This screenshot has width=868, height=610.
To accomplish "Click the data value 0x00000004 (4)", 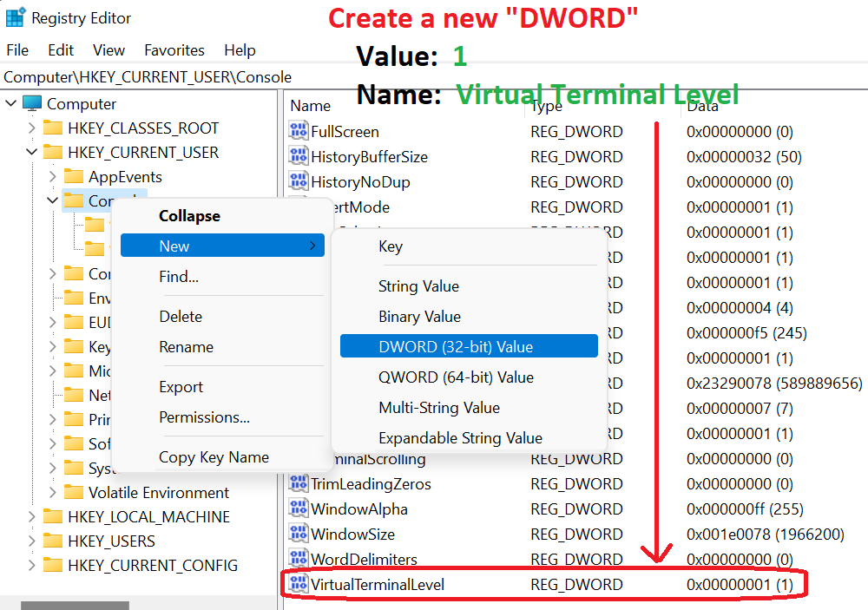I will [740, 308].
